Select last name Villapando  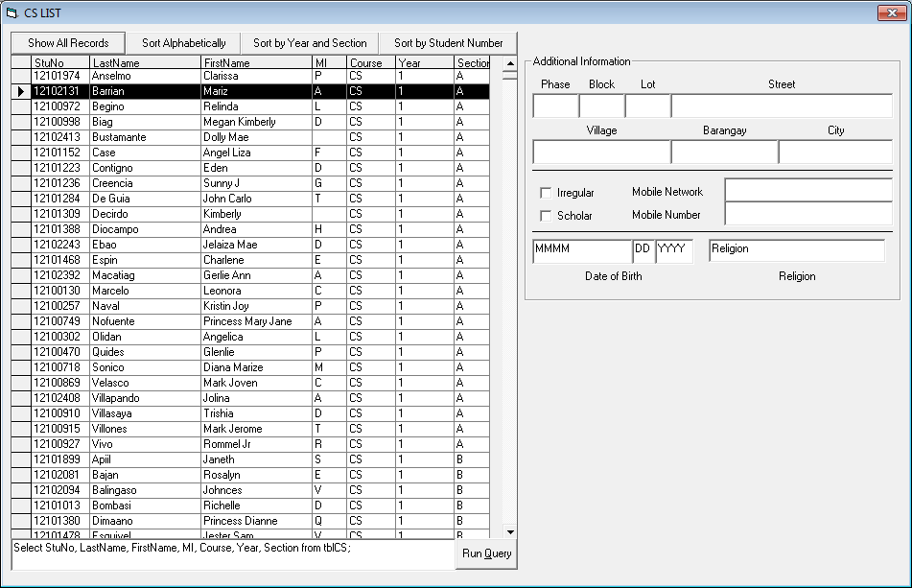(x=146, y=398)
